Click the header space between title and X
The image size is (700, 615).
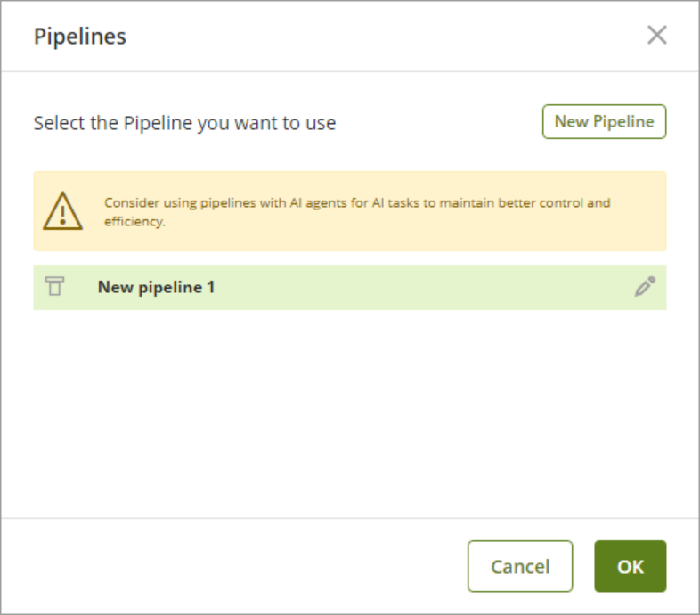[383, 37]
